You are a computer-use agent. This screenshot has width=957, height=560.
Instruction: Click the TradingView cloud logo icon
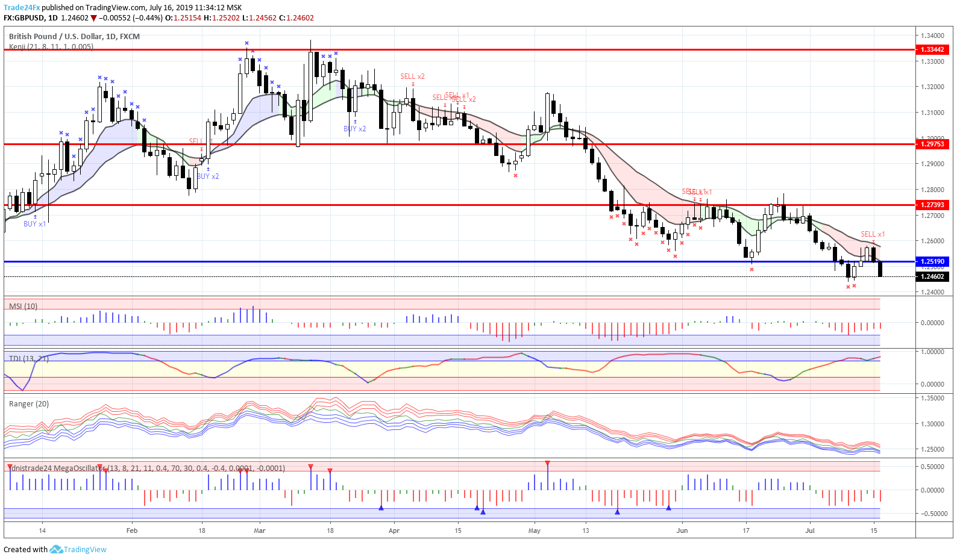(56, 549)
